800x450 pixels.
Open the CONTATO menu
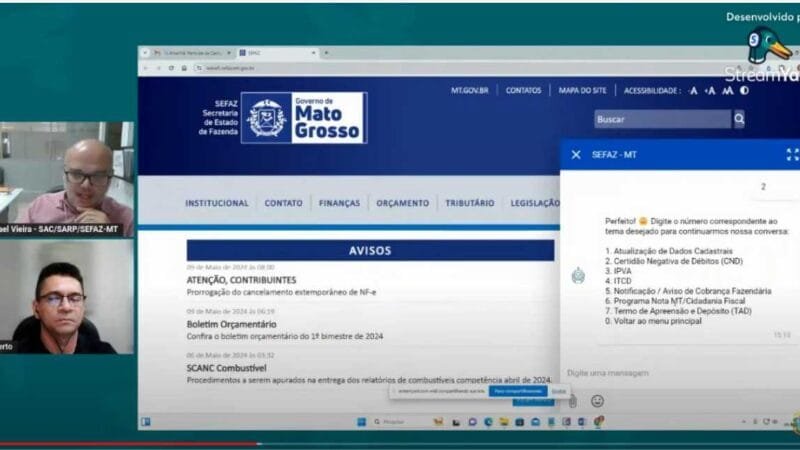pyautogui.click(x=283, y=203)
